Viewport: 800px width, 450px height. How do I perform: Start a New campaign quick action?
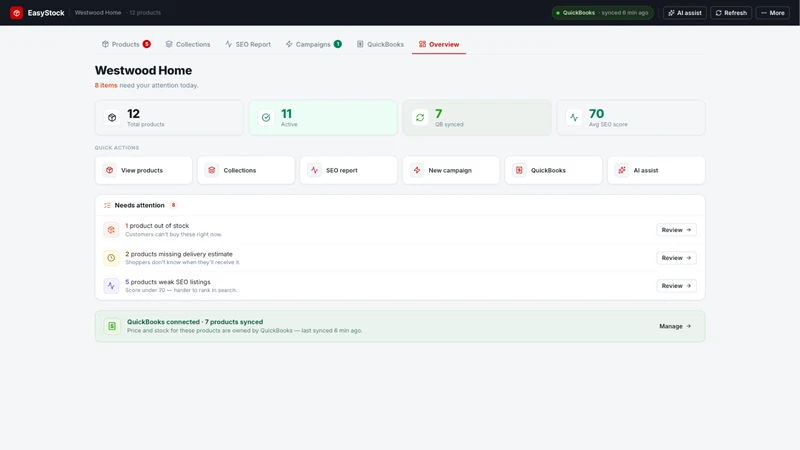451,170
